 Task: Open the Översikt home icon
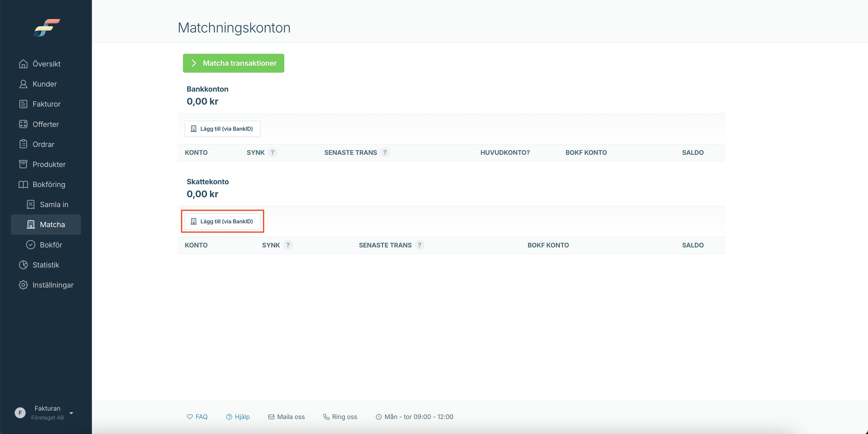pyautogui.click(x=23, y=64)
